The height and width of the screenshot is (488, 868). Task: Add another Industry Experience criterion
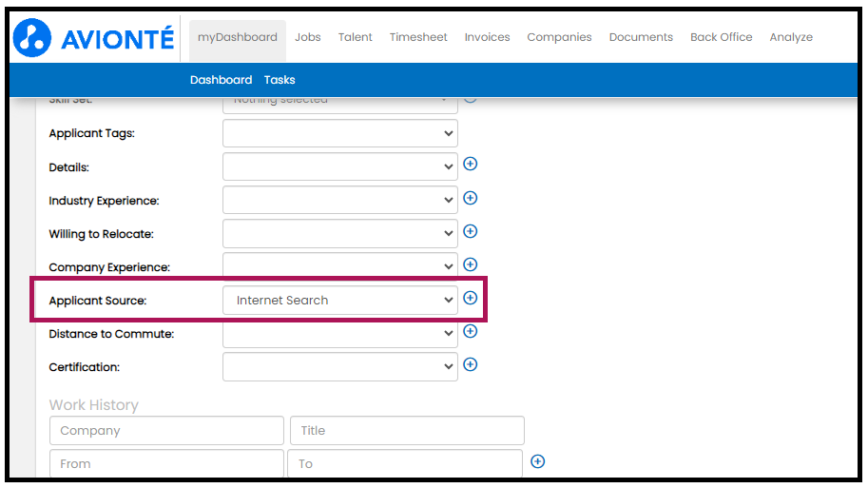coord(470,198)
